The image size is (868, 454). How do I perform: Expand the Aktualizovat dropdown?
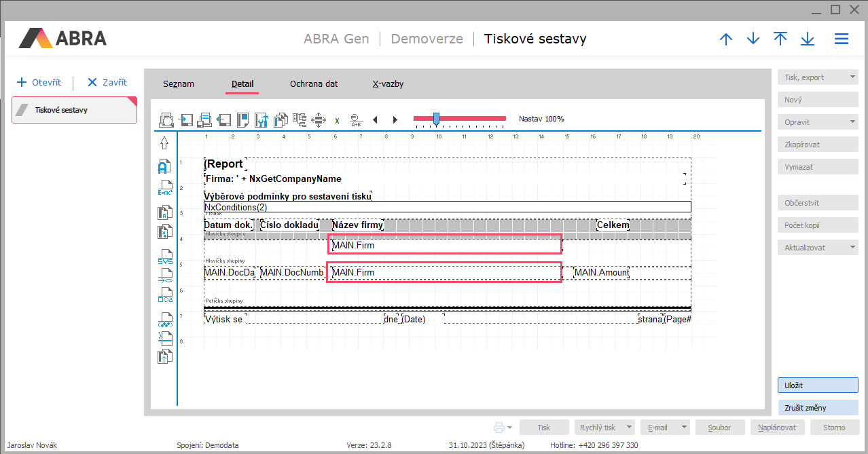coord(853,248)
